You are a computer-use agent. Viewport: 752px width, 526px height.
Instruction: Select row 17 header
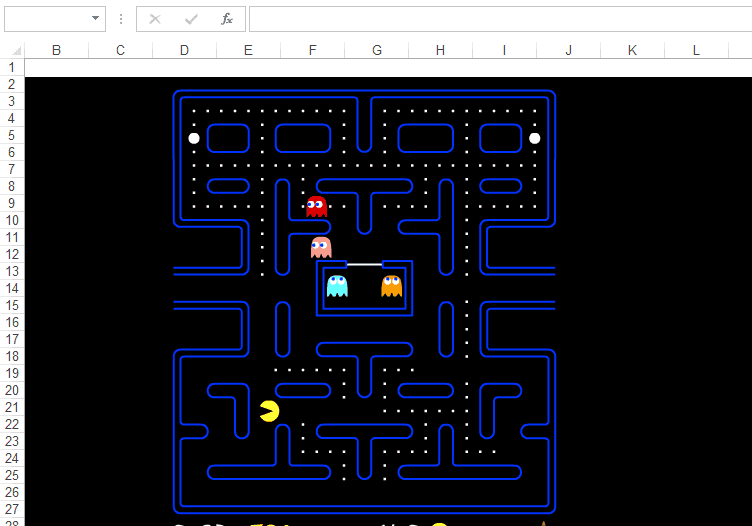click(12, 339)
